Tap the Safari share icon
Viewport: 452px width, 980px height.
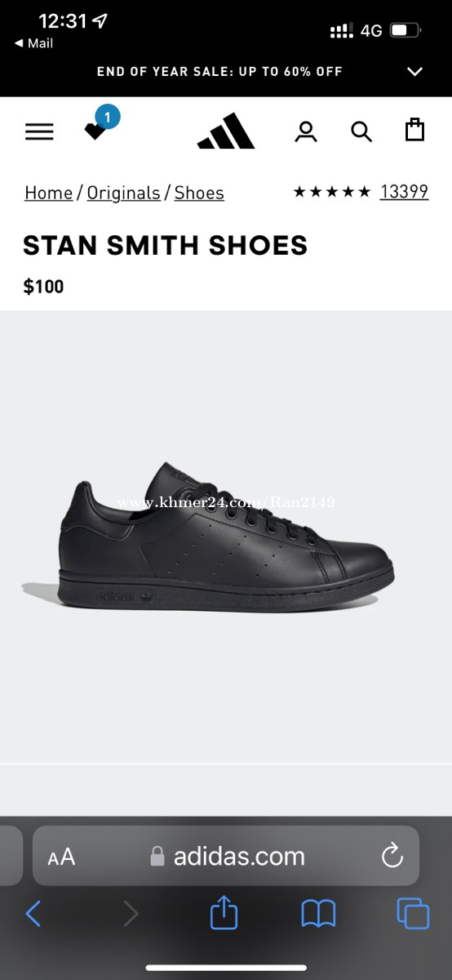coord(224,913)
